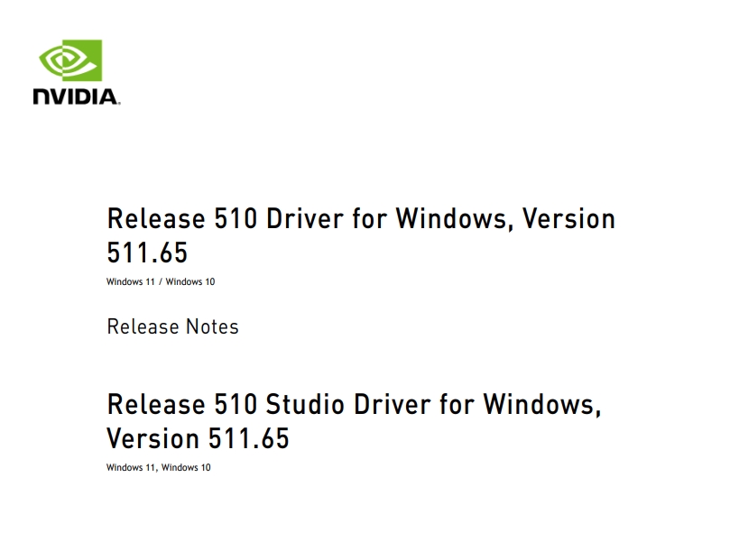Click "511.65" in the Studio Driver title

[249, 438]
